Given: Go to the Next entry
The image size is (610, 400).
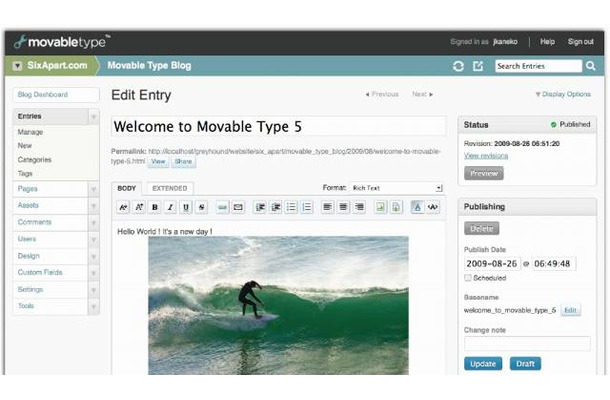Looking at the screenshot, I should click(422, 94).
